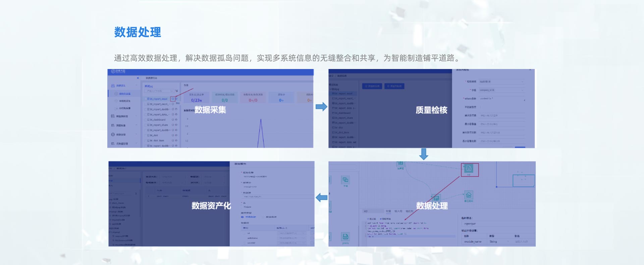Click the filter icon next to the table search box
Image resolution: width=644 pixels, height=265 pixels.
176,91
